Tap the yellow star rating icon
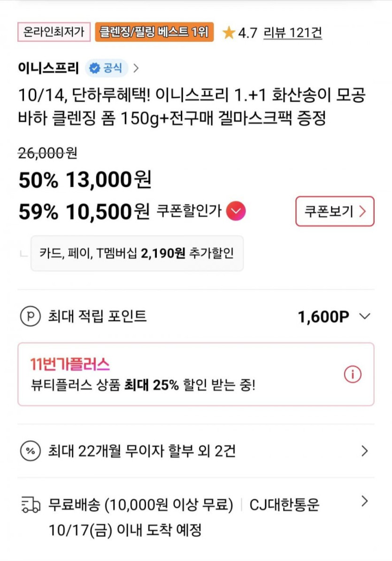This screenshot has height=561, width=392. point(229,33)
